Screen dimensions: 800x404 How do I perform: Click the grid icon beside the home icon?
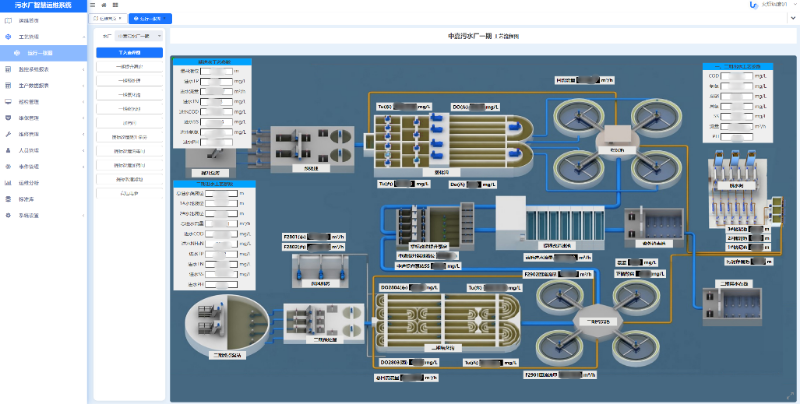[x=115, y=5]
